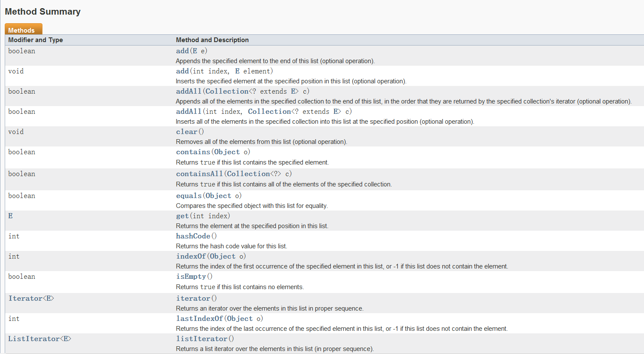Screen dimensions: 644x354
Task: Click 'Returns an iterator over the elements' description
Action: (x=269, y=308)
